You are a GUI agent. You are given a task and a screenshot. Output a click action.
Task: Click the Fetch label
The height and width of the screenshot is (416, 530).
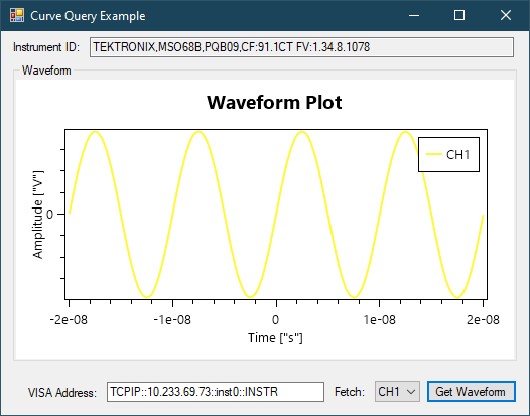[350, 392]
